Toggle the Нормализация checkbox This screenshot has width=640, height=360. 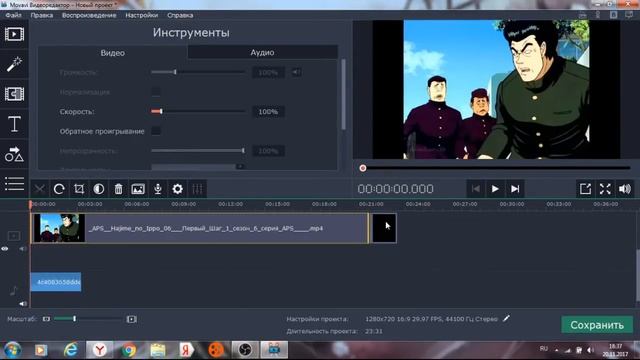coord(156,92)
